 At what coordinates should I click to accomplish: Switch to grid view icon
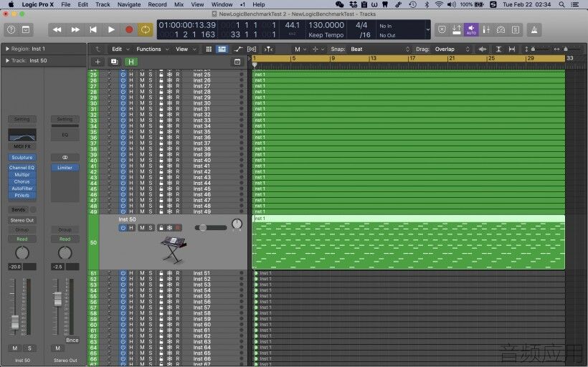coord(209,49)
